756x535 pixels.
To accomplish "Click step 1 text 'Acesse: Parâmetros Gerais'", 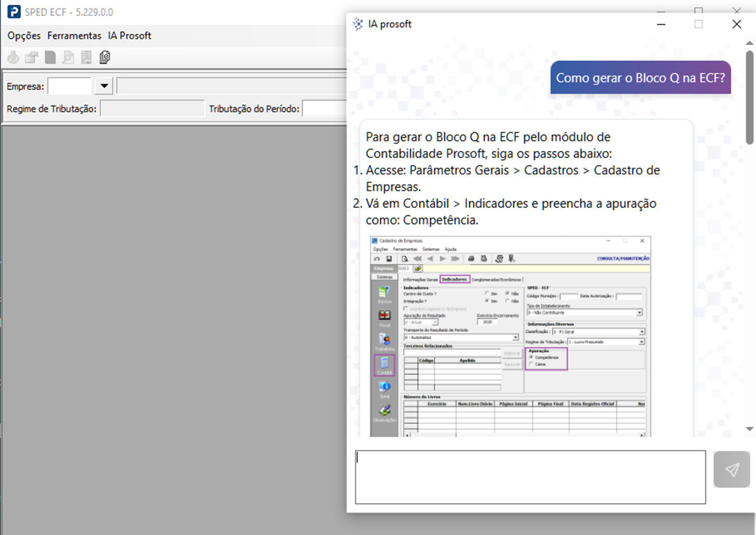I will tap(513, 179).
